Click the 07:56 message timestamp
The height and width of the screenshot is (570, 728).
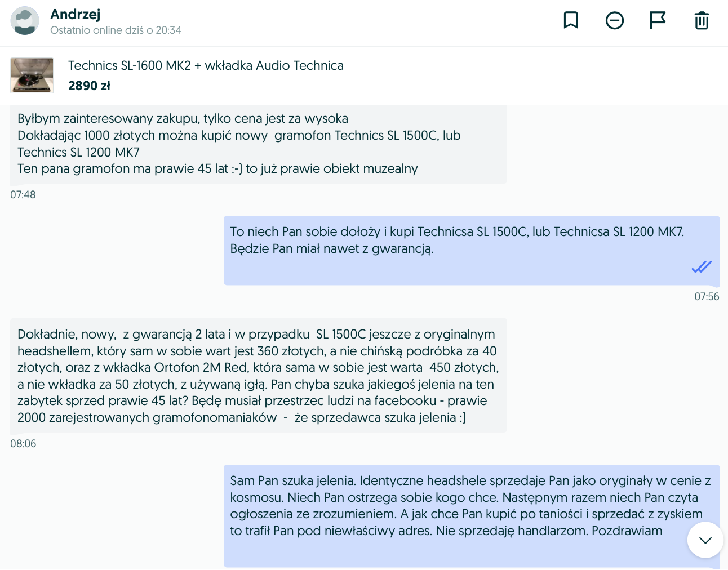click(x=707, y=297)
